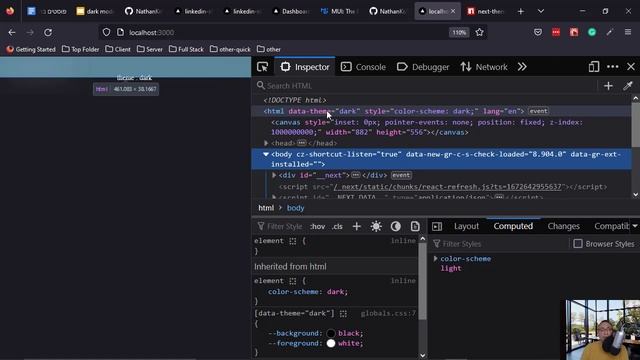Screen dimensions: 640x360
Task: Focus computed Filter Styles input
Action: 499,244
